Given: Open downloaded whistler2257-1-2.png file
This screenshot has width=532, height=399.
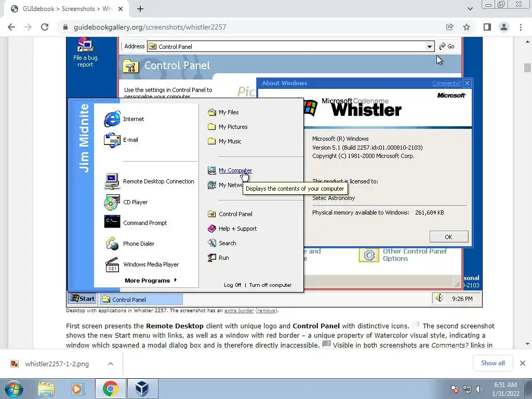Looking at the screenshot, I should click(x=57, y=364).
